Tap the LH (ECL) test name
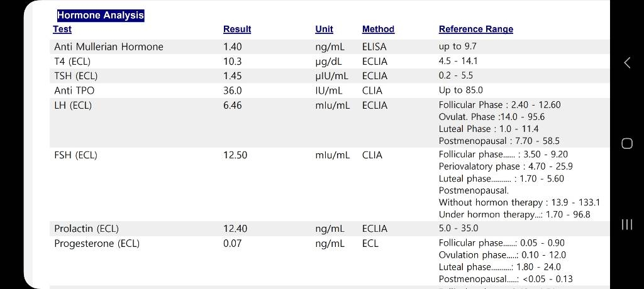The width and height of the screenshot is (644, 289). tap(73, 106)
